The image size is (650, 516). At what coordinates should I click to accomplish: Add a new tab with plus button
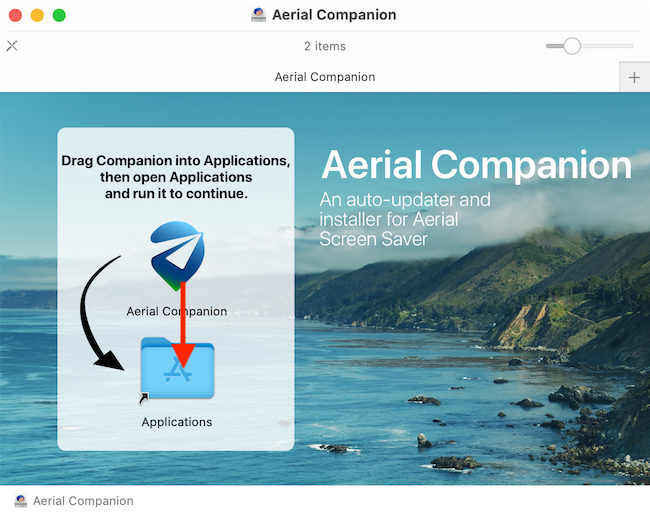[x=634, y=77]
